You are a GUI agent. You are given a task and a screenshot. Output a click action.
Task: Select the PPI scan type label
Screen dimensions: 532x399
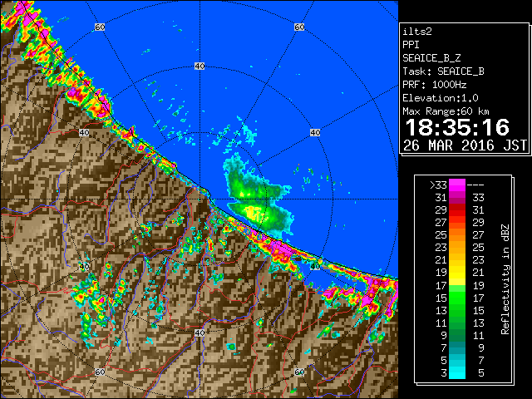click(x=411, y=45)
